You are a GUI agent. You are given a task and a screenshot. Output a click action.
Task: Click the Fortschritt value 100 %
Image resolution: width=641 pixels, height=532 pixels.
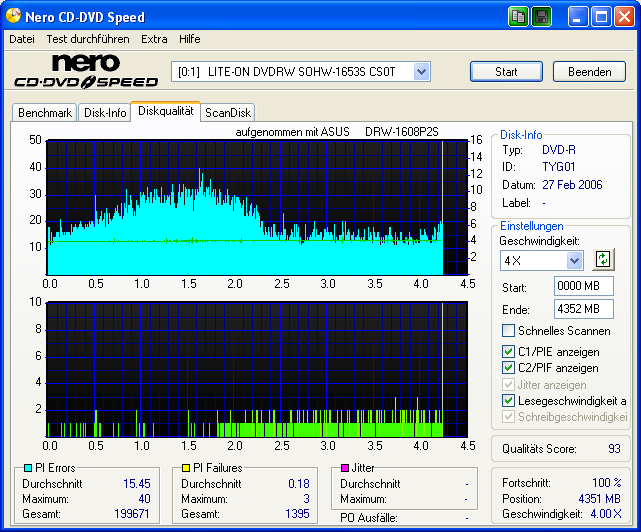[x=607, y=483]
